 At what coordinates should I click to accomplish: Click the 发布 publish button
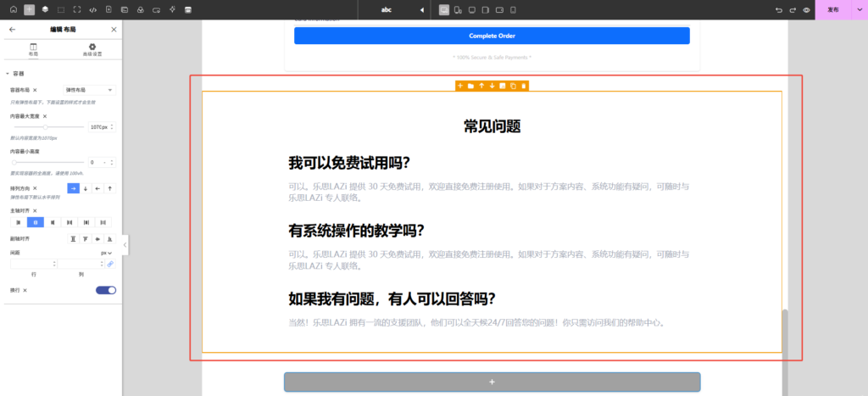[833, 9]
